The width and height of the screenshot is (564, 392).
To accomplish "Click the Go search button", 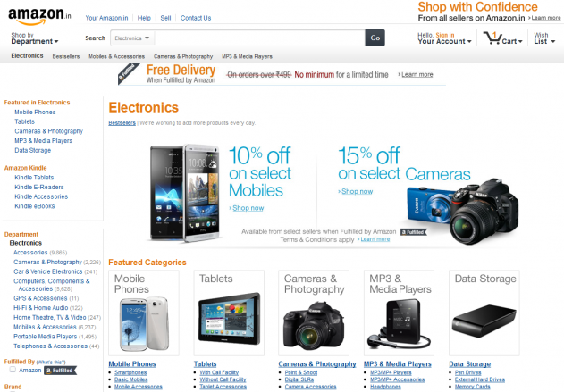I will click(x=375, y=38).
